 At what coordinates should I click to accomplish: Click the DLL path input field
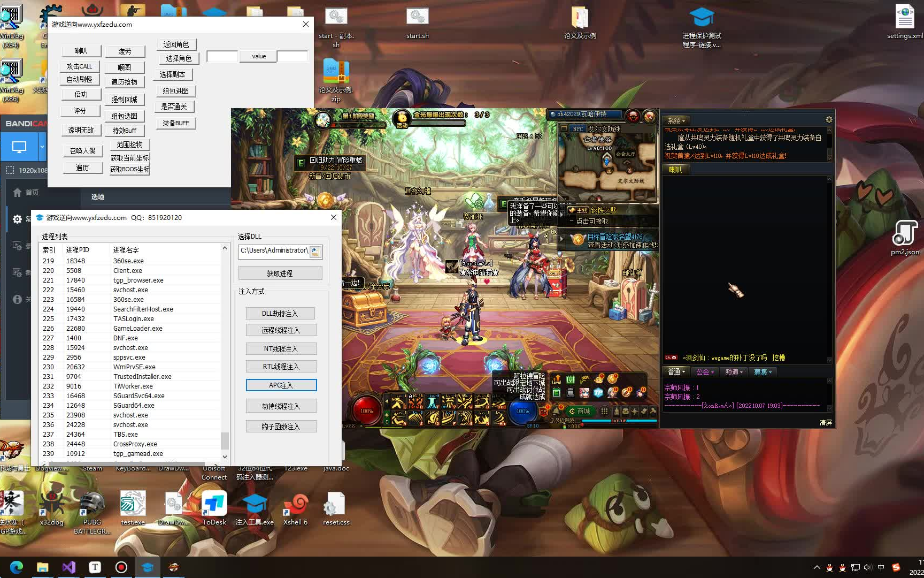coord(274,251)
